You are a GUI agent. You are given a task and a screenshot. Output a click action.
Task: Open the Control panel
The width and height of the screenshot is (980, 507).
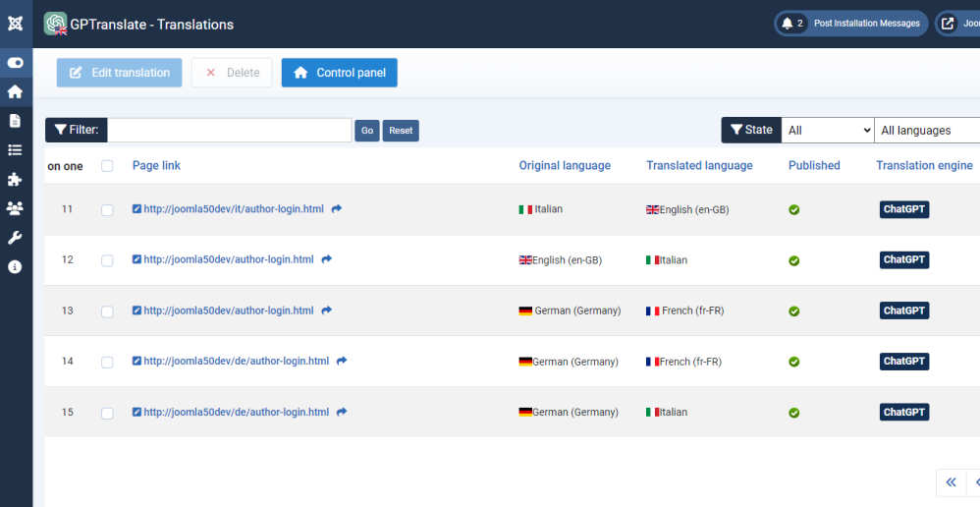(x=340, y=73)
